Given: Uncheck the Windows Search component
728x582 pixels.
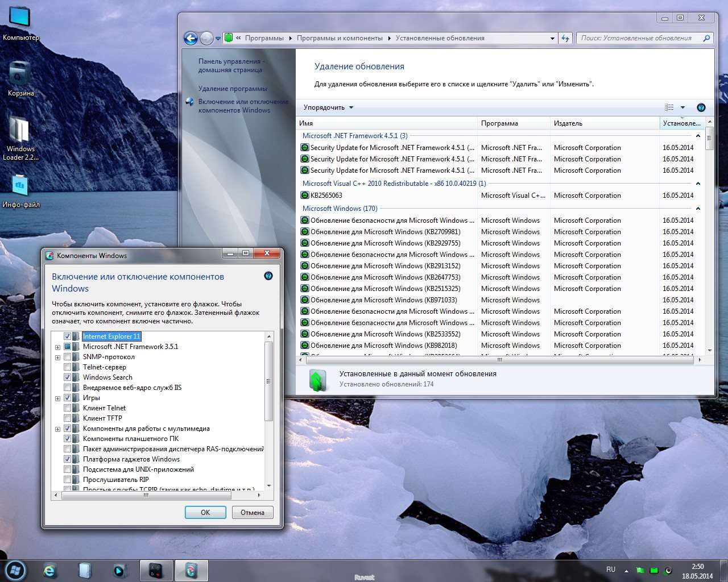Looking at the screenshot, I should 68,377.
